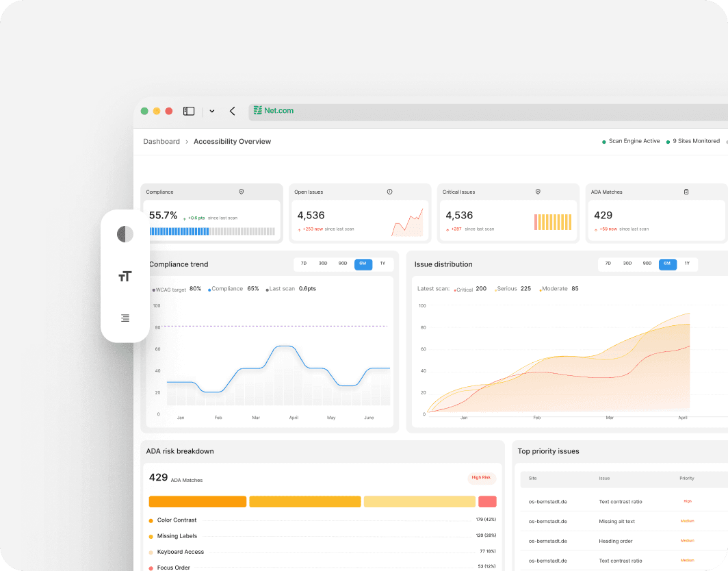728x571 pixels.
Task: Click the Net.com address bar
Action: click(x=487, y=112)
